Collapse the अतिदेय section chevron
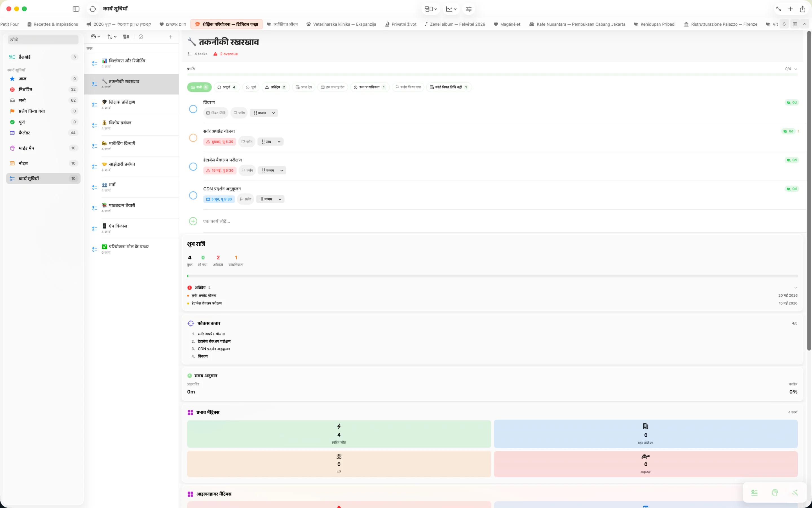The height and width of the screenshot is (508, 812). tap(796, 288)
